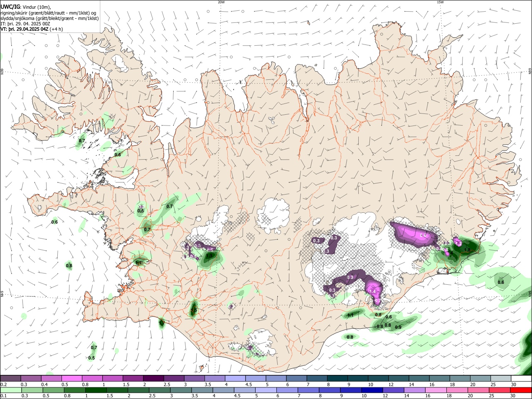
Task: Click the '1.4' snowfall value on the map
Action: coord(373,291)
